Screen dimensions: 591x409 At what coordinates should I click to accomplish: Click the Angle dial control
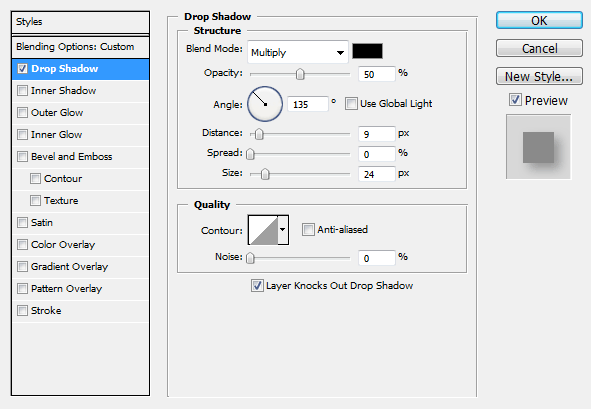(x=265, y=104)
